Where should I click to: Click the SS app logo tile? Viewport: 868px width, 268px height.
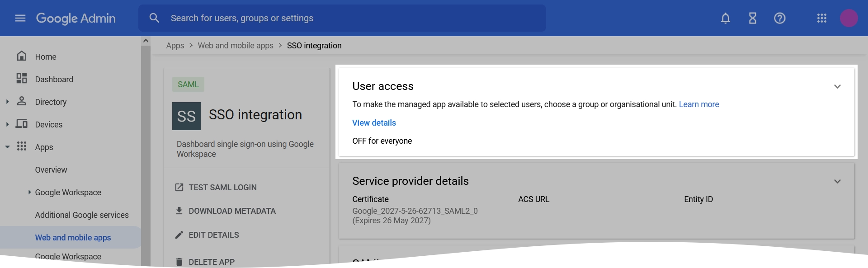point(186,116)
